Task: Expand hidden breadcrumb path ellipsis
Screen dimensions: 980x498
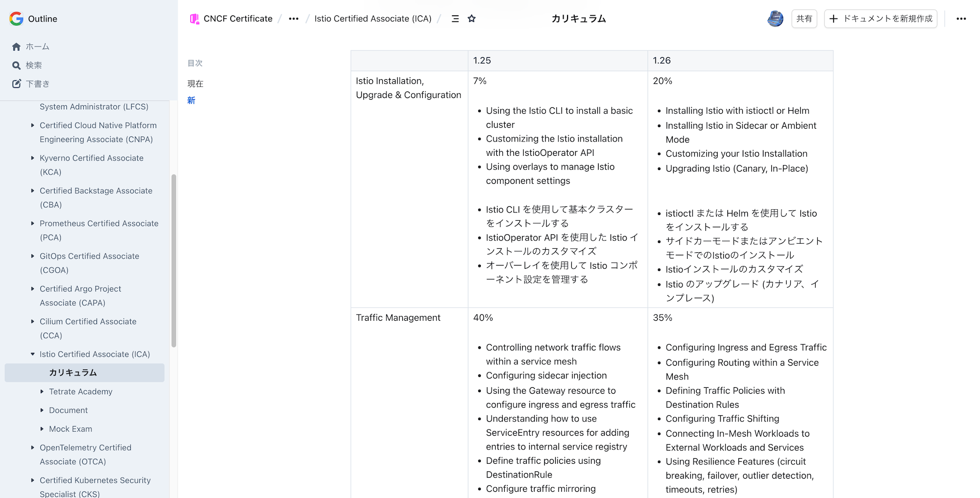Action: (x=293, y=19)
